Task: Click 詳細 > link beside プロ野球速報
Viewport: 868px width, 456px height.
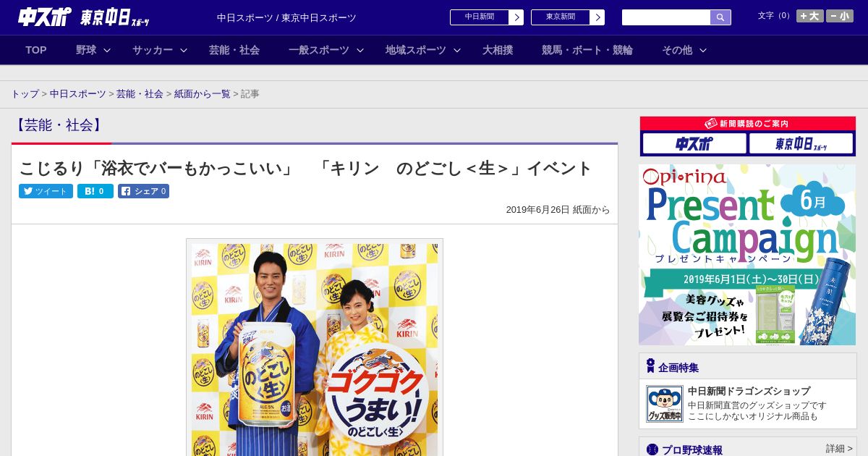Action: (x=839, y=449)
